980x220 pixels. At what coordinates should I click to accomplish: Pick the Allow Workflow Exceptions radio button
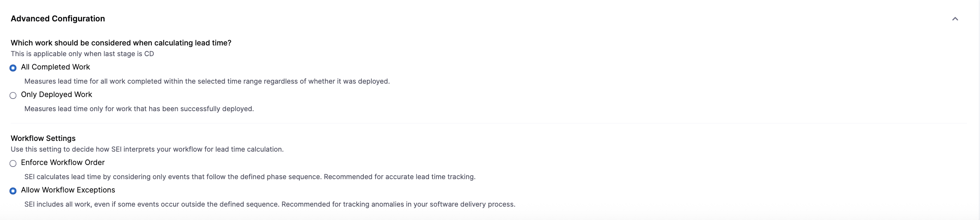[13, 191]
